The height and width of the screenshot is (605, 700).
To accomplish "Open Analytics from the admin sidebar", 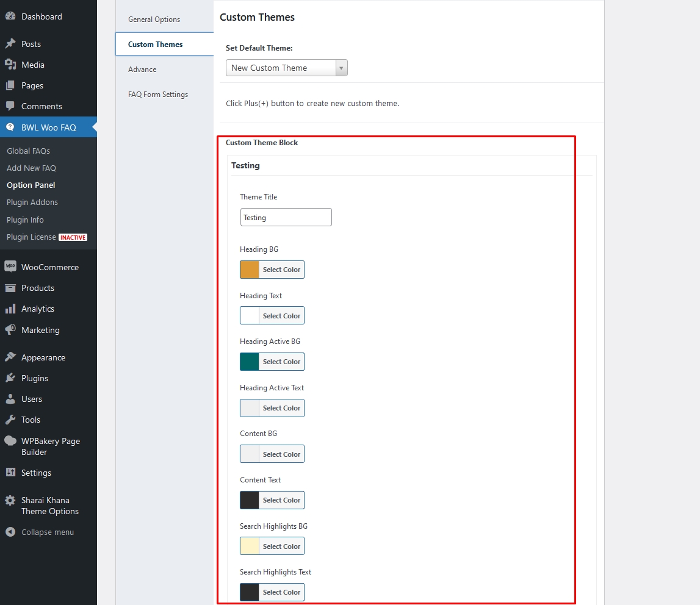I will [x=10, y=309].
